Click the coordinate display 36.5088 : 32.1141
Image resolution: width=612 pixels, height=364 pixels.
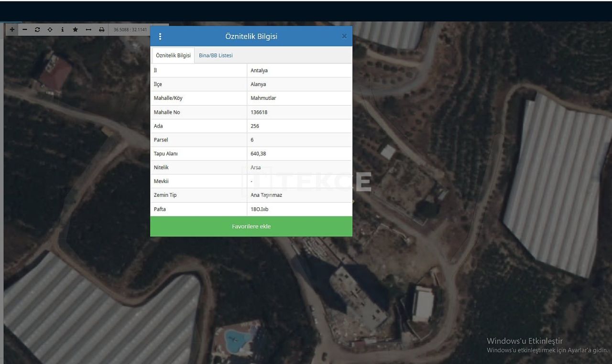point(130,30)
